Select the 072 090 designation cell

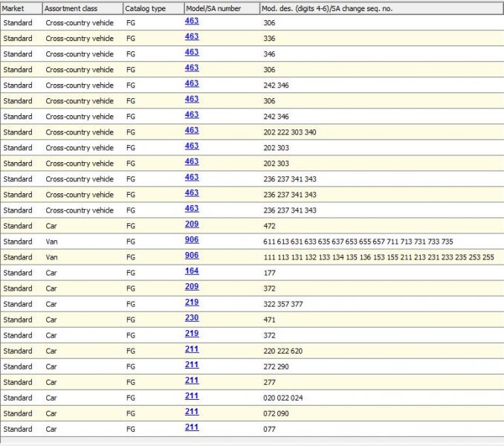[x=276, y=414]
